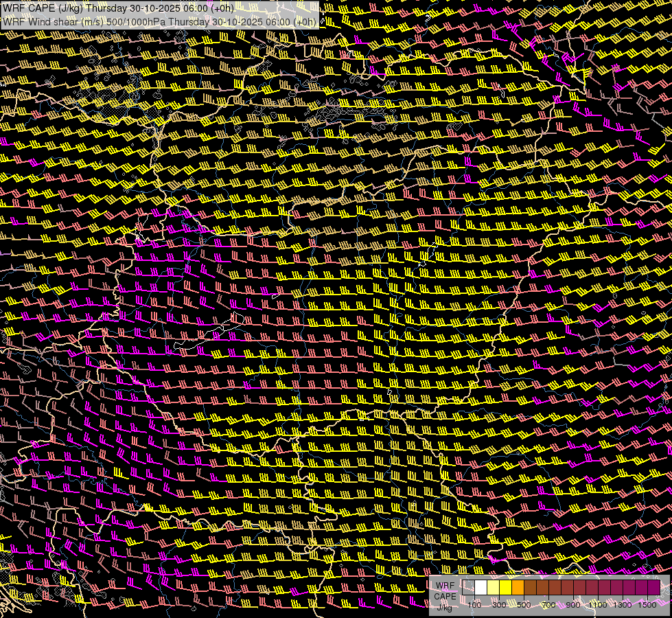The image size is (672, 618).
Task: Click the 1300 legend tick label
Action: [x=623, y=605]
